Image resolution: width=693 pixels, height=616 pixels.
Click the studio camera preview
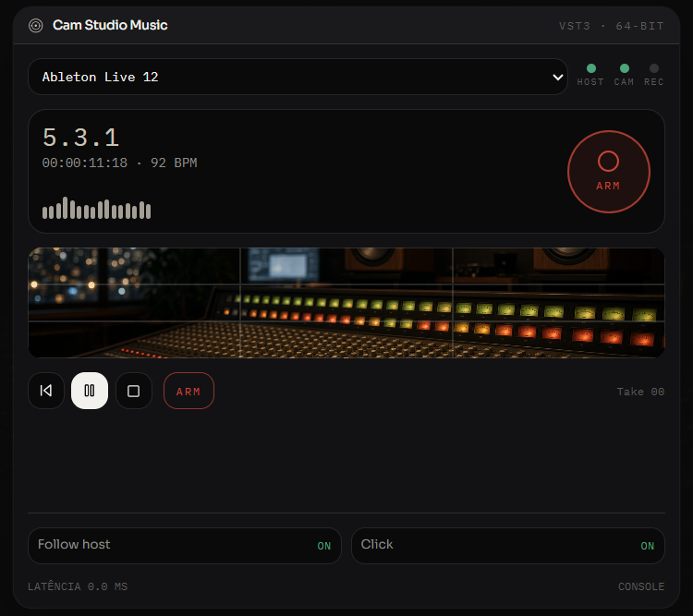coord(346,303)
